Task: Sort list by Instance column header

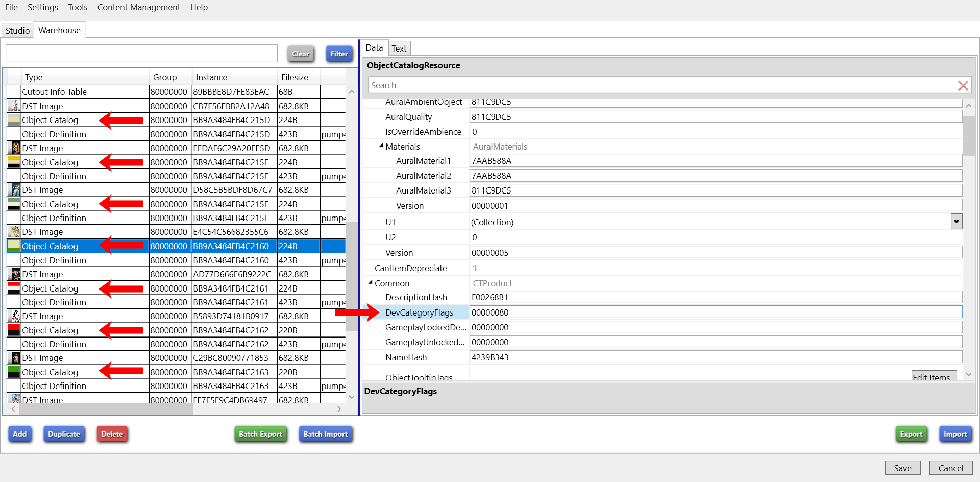Action: [235, 77]
